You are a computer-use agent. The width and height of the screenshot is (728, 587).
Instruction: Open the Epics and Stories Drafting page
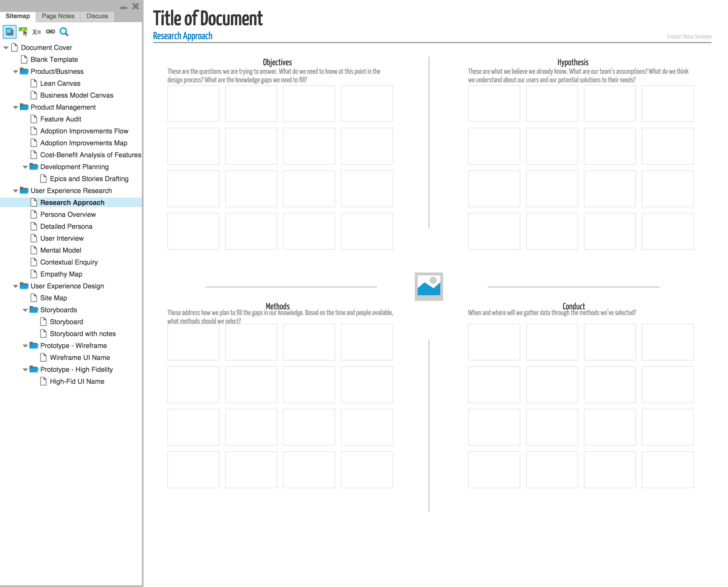pyautogui.click(x=89, y=179)
